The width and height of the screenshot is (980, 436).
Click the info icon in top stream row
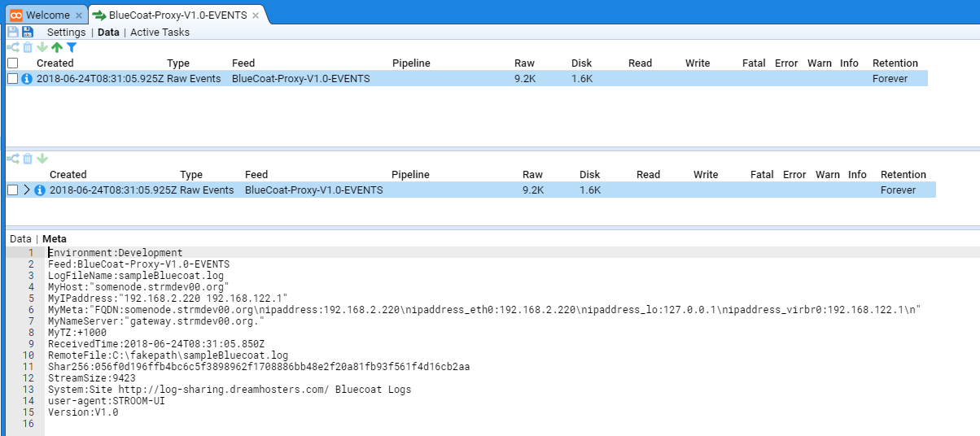point(27,79)
